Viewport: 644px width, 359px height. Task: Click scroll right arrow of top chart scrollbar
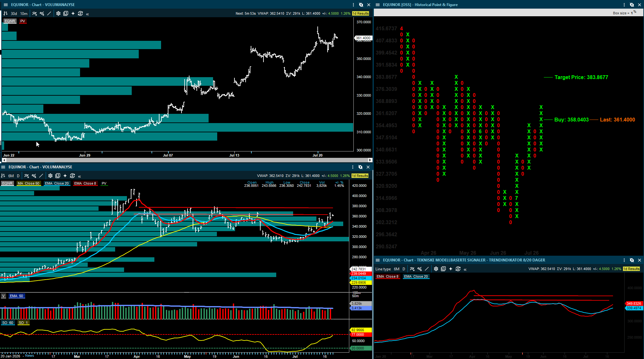pos(370,160)
